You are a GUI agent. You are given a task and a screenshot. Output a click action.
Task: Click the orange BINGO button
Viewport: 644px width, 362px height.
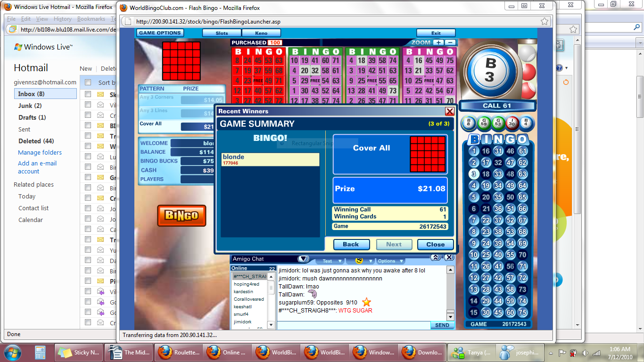coord(182,216)
